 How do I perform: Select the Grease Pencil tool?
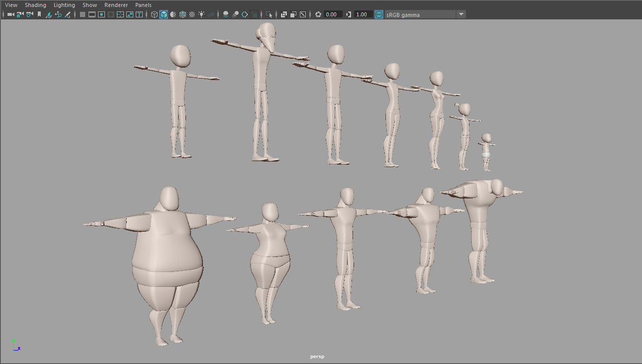(67, 14)
